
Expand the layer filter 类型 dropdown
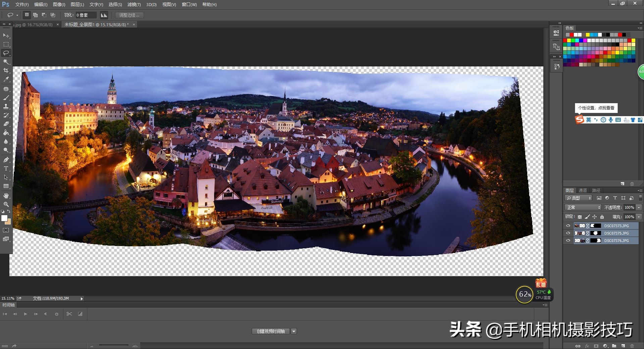pos(579,198)
